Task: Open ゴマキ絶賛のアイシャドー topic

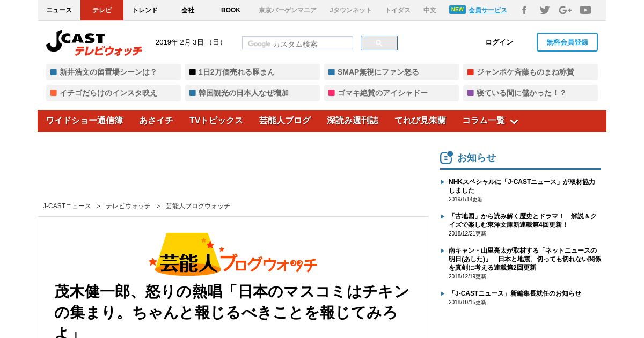Action: [391, 93]
